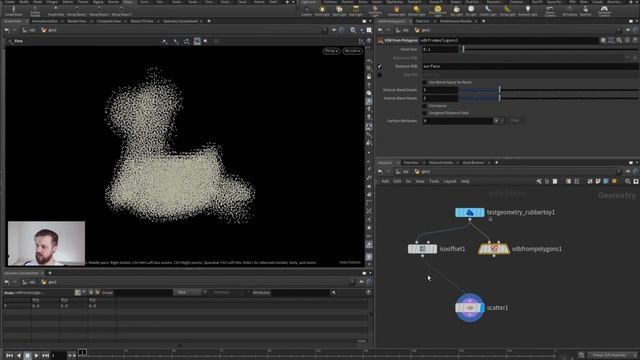
Task: Open network editor View menu
Action: point(420,181)
